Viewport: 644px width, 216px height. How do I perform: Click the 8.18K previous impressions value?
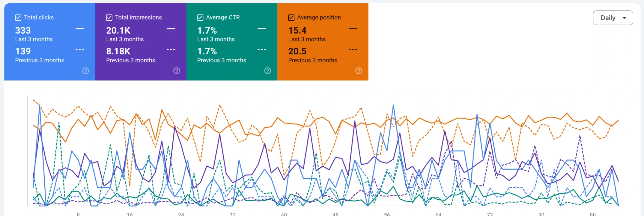[118, 51]
